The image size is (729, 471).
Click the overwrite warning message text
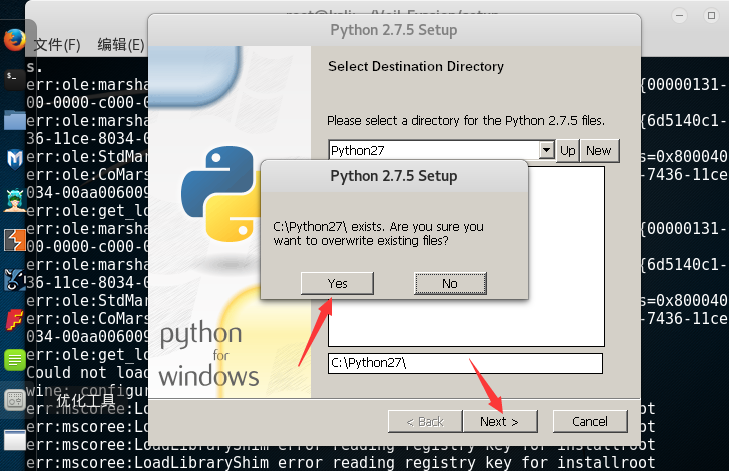(x=378, y=234)
